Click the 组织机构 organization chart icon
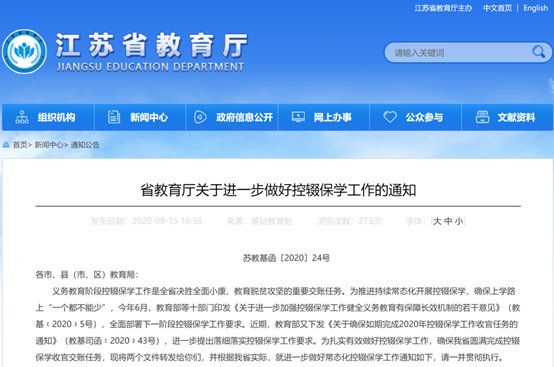This screenshot has height=367, width=554. pyautogui.click(x=22, y=117)
